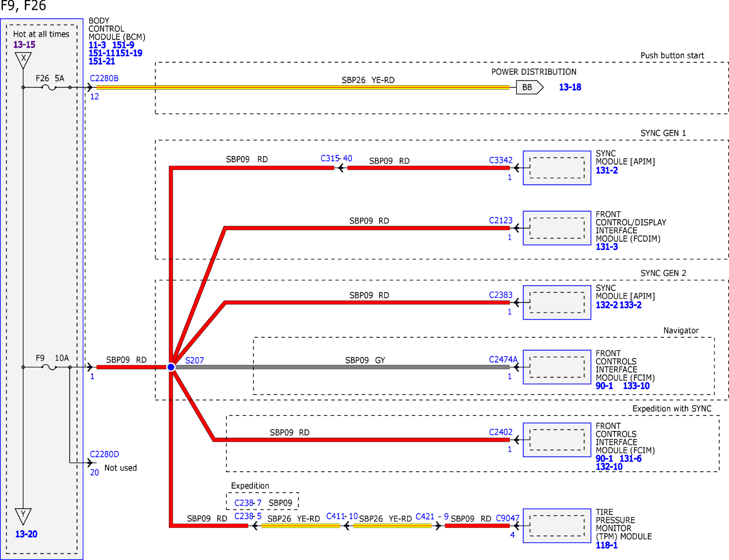Click connector label C421-9
729x560 pixels.
pos(432,517)
